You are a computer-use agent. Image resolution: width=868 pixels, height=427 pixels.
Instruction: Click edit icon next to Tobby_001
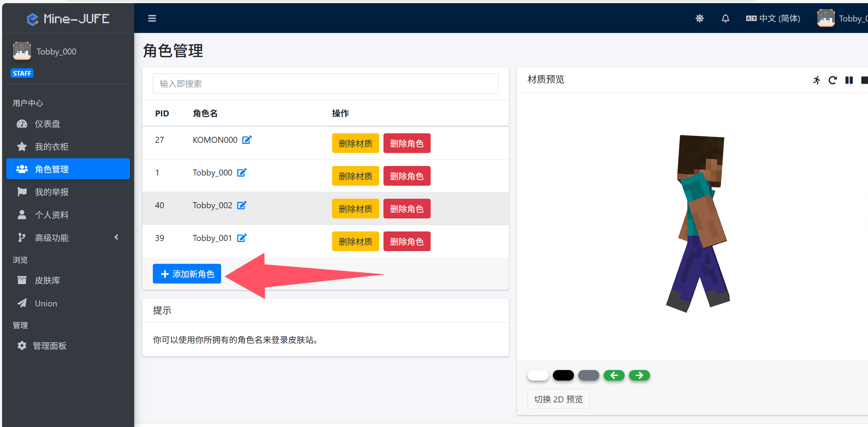tap(242, 238)
